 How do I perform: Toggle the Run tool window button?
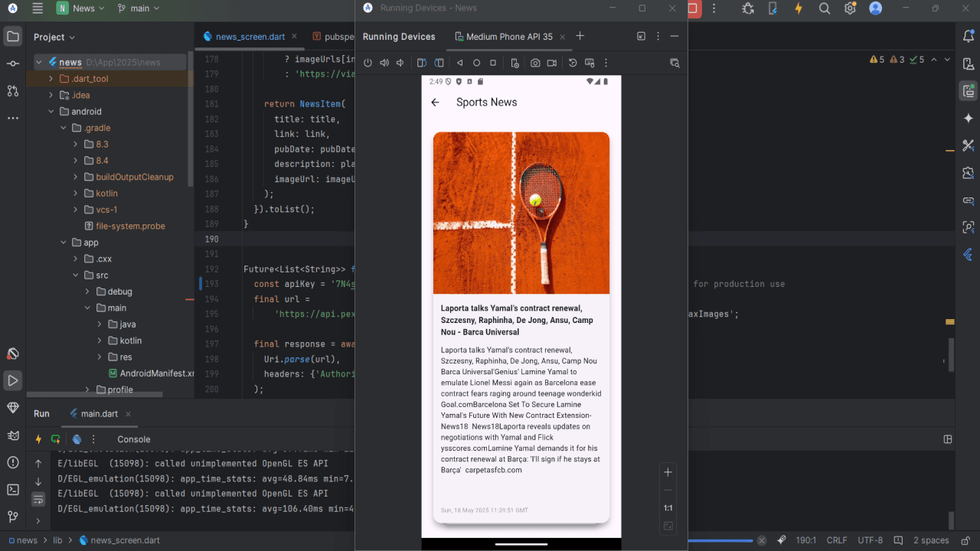[13, 380]
